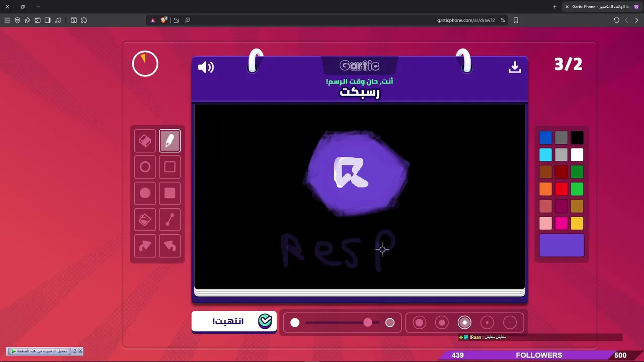
Task: Open the large purple custom color box
Action: pos(561,245)
